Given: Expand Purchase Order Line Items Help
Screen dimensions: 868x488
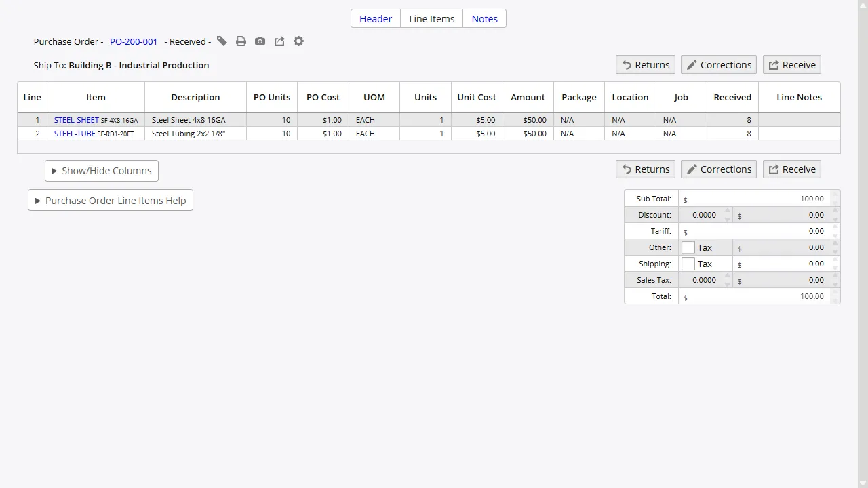Looking at the screenshot, I should 111,201.
